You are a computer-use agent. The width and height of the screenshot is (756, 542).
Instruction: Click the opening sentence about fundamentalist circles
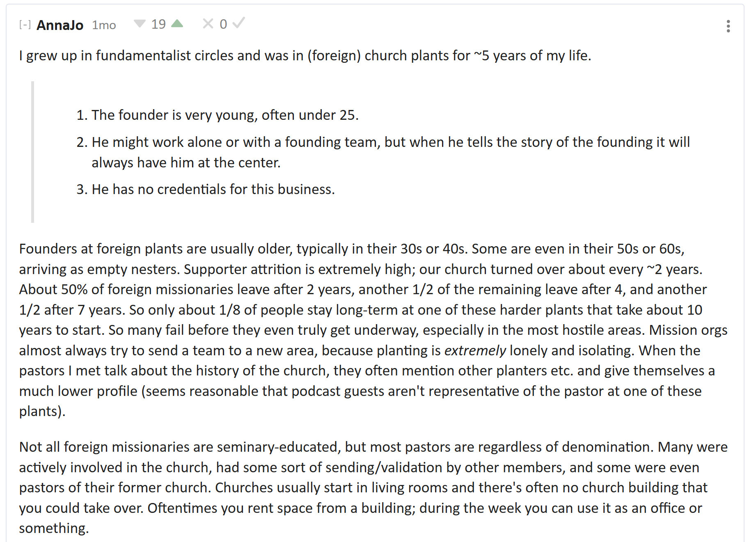[305, 56]
